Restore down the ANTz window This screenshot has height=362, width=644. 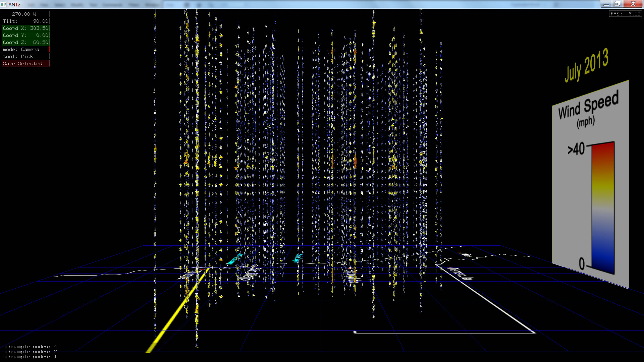pos(617,4)
